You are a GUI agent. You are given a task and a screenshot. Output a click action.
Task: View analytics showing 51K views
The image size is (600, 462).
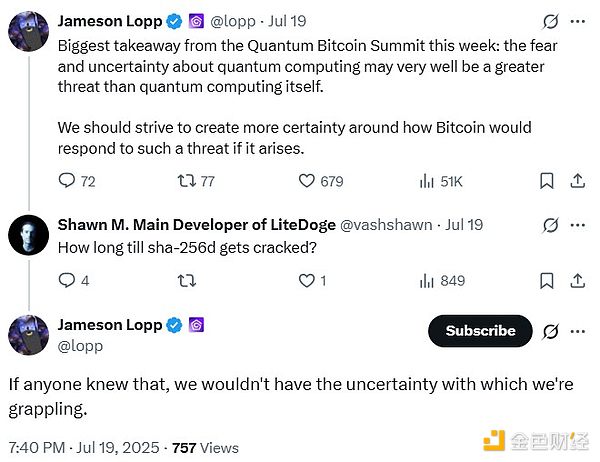coord(425,181)
